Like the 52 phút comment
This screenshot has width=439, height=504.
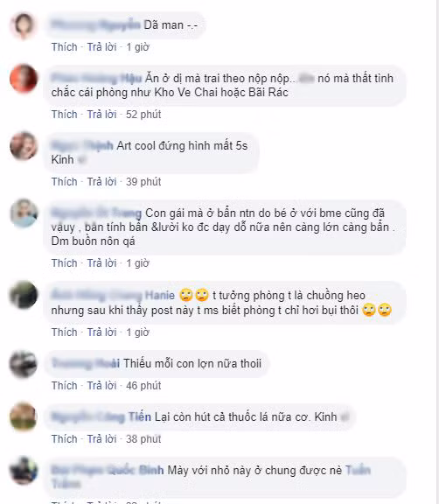point(64,114)
